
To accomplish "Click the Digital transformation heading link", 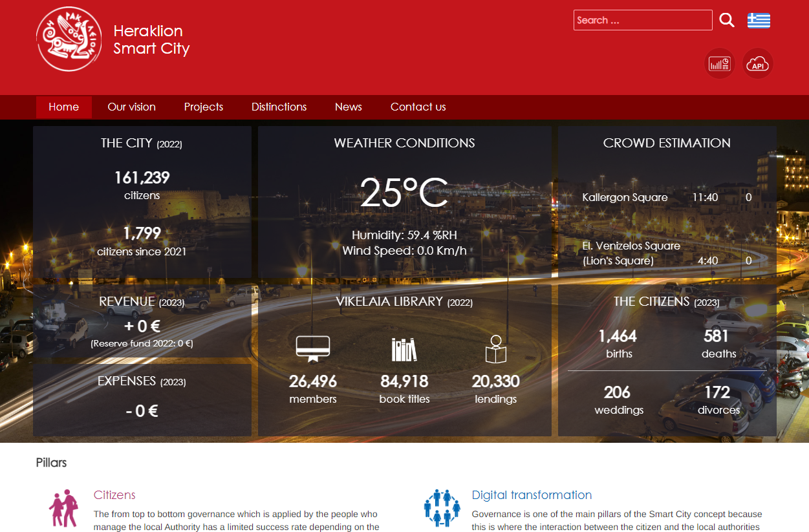I will (x=532, y=495).
